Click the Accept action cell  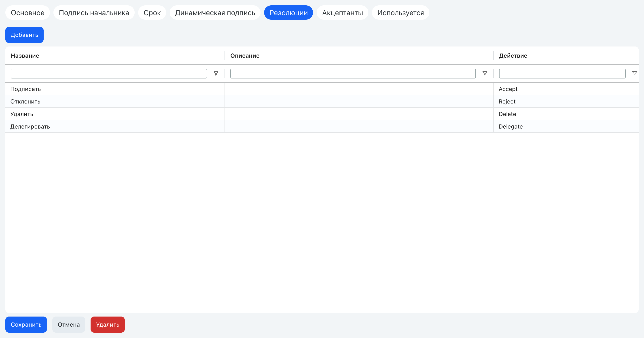[x=566, y=89]
